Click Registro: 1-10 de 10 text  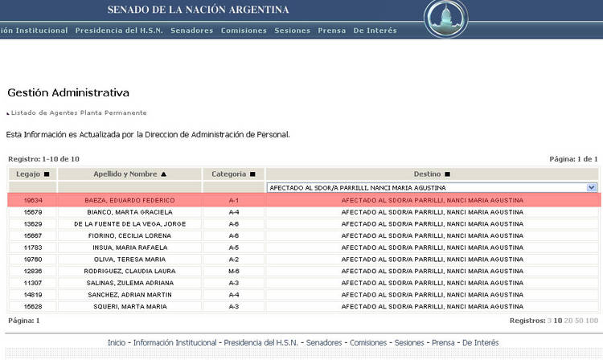click(x=43, y=159)
